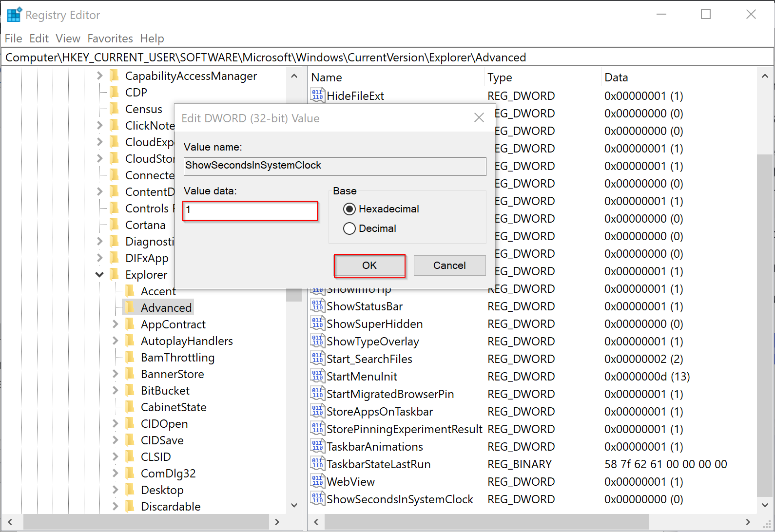Select the StorePinningExperimentResult value icon
This screenshot has width=775, height=532.
[317, 429]
